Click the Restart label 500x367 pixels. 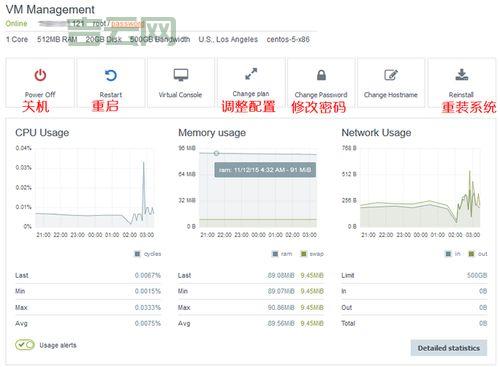(x=111, y=95)
